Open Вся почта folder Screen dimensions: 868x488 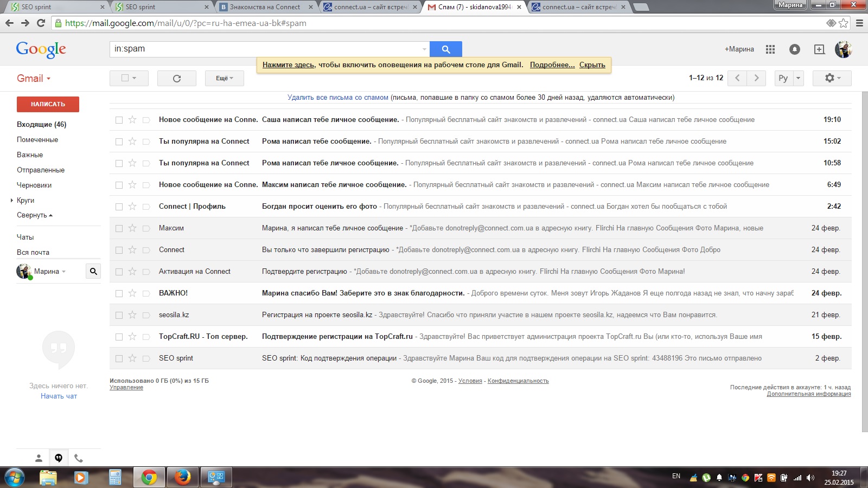pyautogui.click(x=33, y=252)
